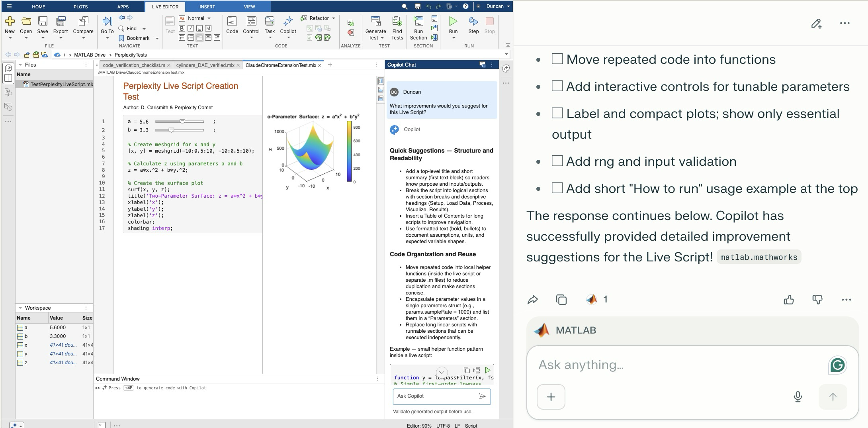Click the Go To icon
868x428 pixels.
point(107,21)
